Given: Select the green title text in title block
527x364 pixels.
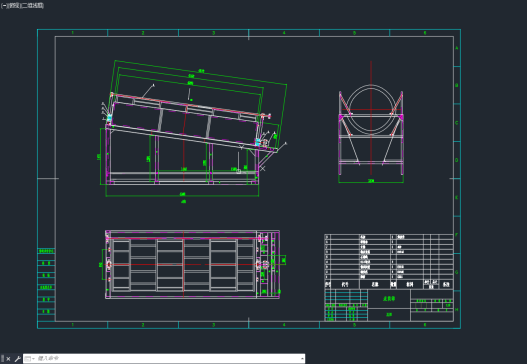Looking at the screenshot, I should click(x=389, y=298).
